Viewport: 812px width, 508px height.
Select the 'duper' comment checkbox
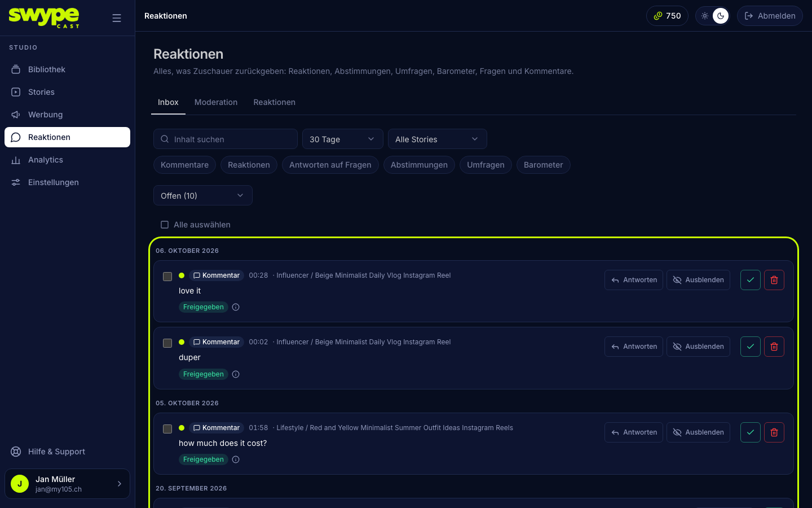click(x=167, y=343)
